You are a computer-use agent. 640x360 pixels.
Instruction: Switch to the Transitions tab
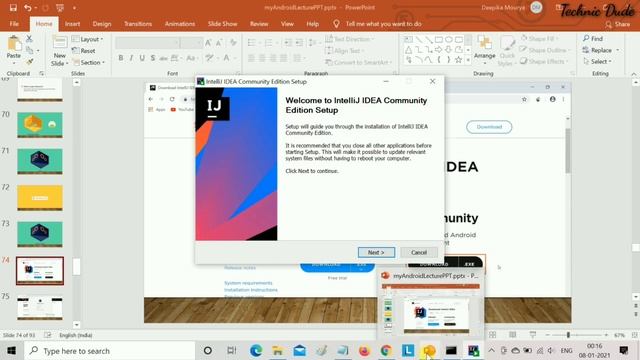tap(138, 24)
